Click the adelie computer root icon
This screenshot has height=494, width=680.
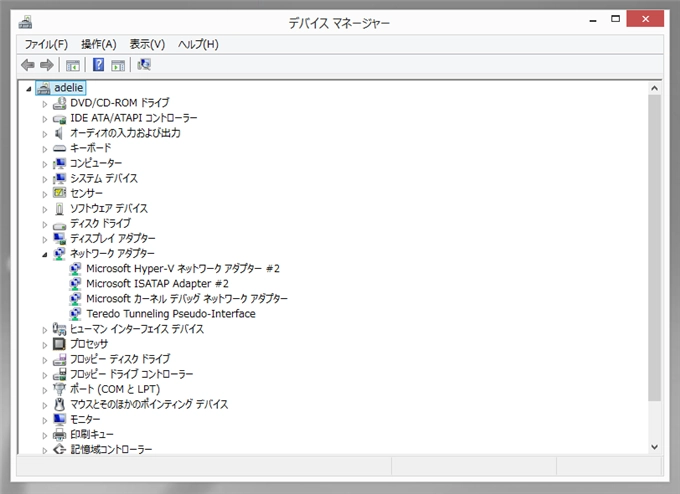pos(43,88)
